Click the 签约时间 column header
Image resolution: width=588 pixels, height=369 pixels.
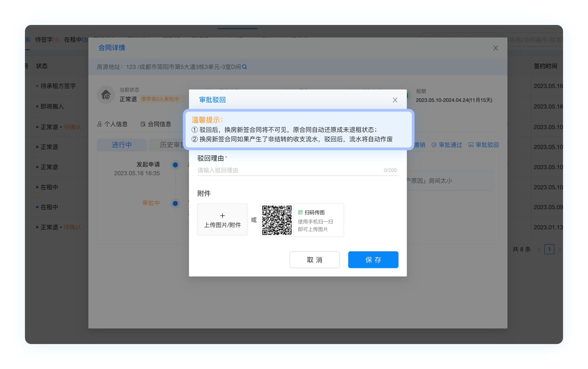pyautogui.click(x=545, y=66)
